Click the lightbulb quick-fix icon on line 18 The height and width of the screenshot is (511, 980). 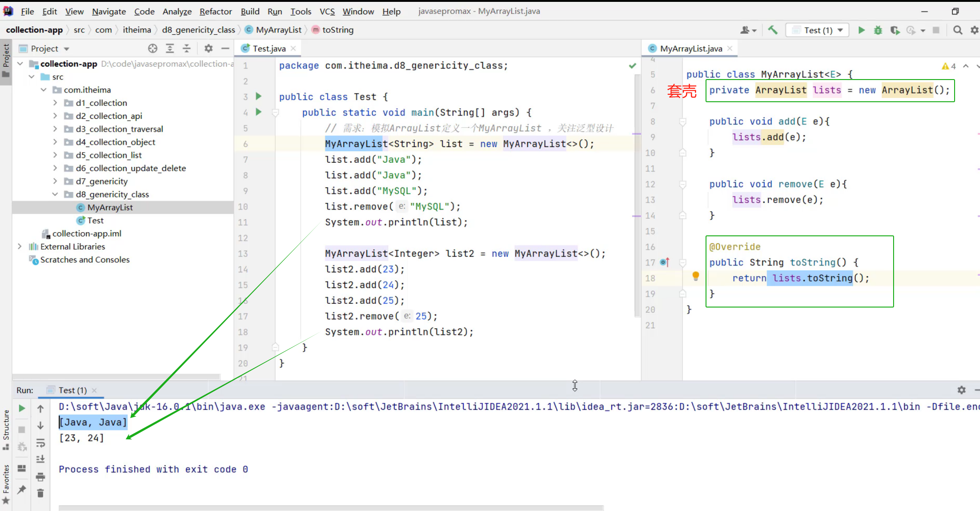[x=695, y=277]
